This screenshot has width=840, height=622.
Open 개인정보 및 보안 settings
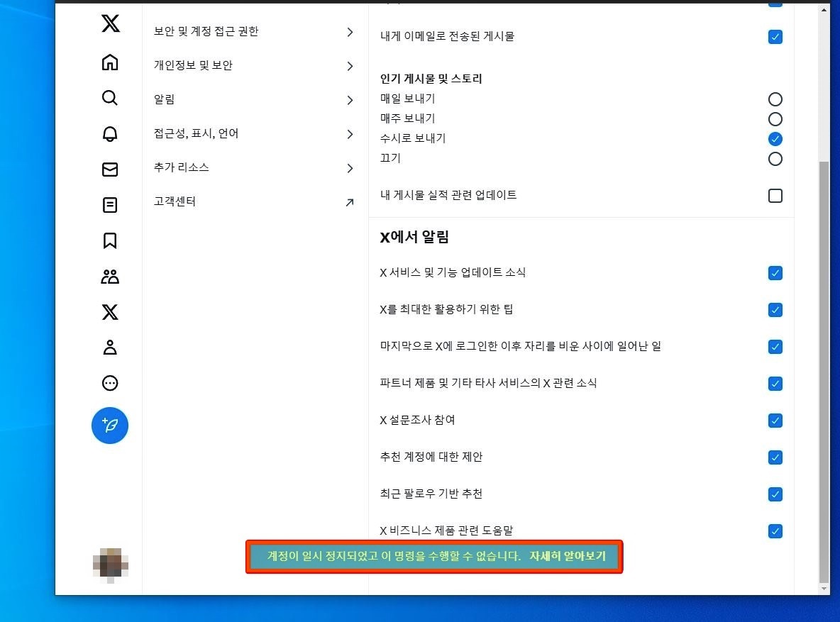point(255,66)
